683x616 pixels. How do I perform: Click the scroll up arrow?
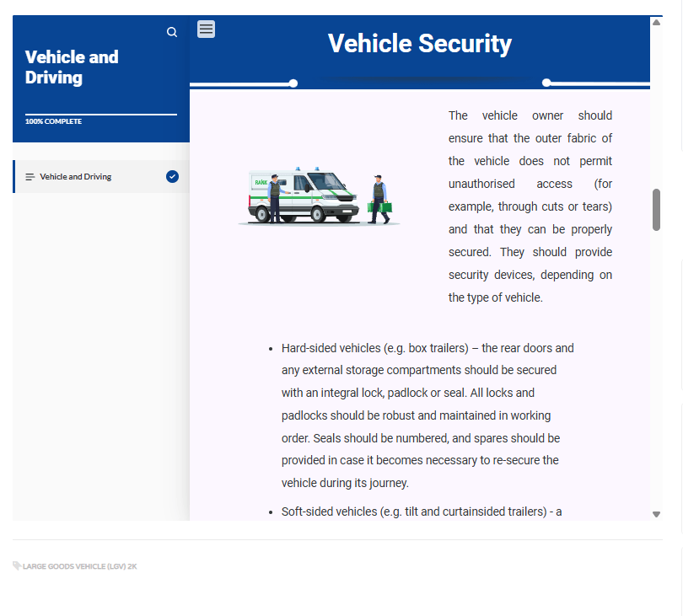(x=656, y=22)
